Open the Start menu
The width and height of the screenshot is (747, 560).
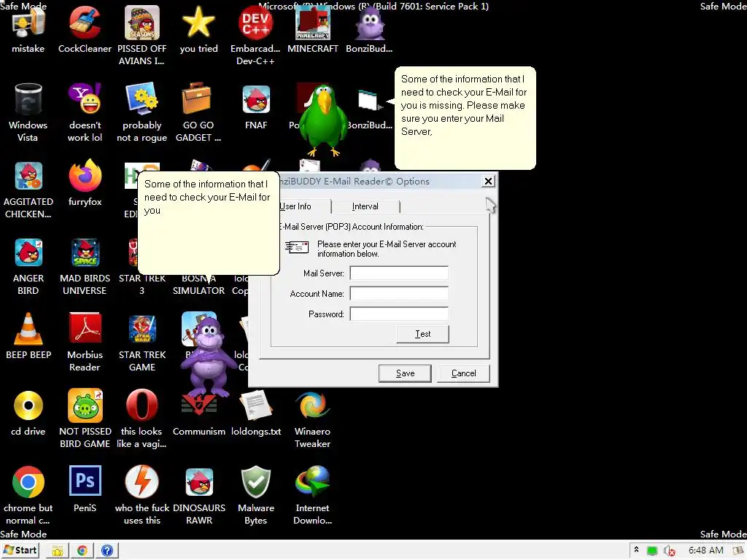tap(20, 551)
